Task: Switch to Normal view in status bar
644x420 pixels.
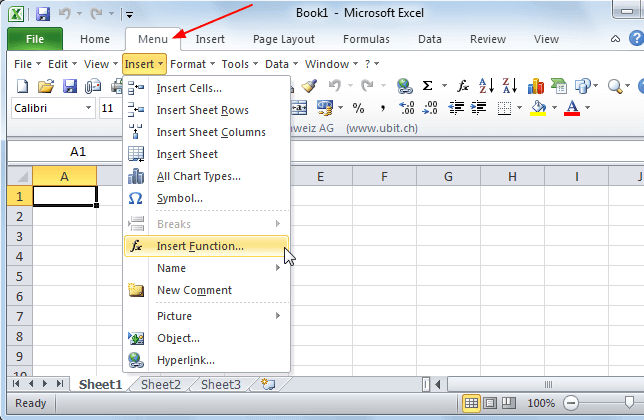Action: pos(471,403)
